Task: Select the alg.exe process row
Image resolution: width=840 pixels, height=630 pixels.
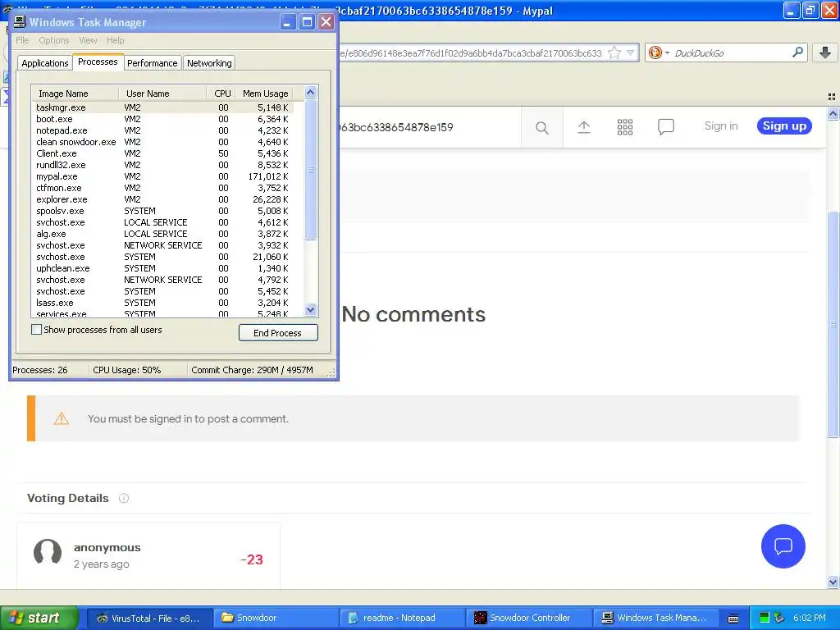Action: pyautogui.click(x=163, y=234)
